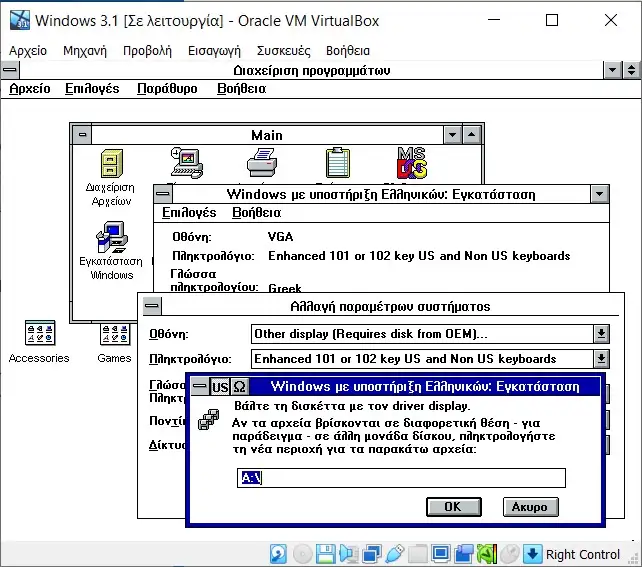Click the host key arrow status icon
Screen dimensions: 642x567
pyautogui.click(x=533, y=554)
